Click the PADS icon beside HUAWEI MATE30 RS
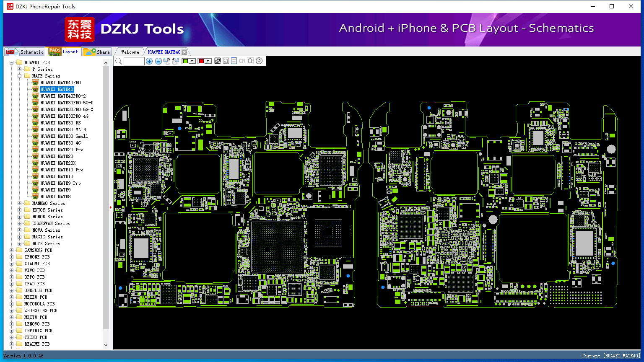The image size is (644, 362). click(35, 123)
